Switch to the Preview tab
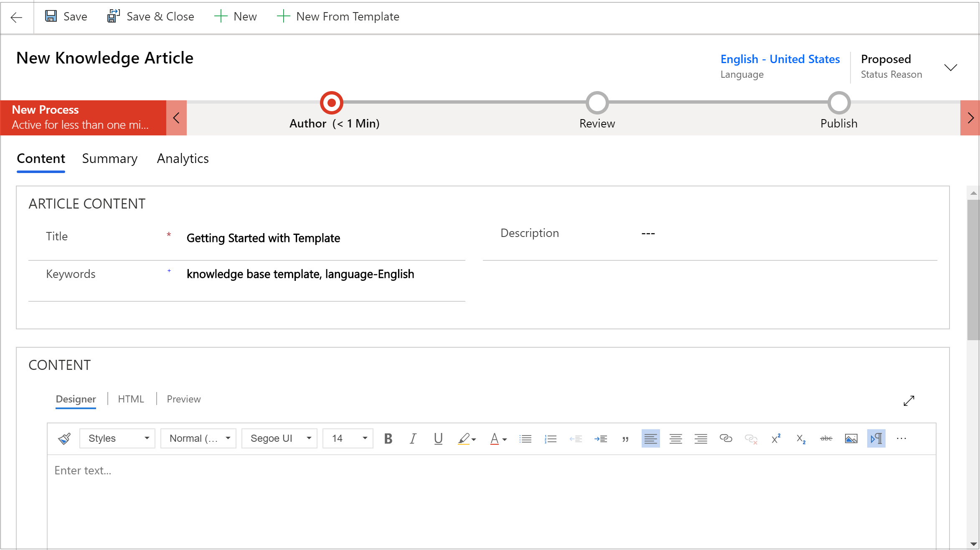The image size is (980, 550). click(183, 399)
